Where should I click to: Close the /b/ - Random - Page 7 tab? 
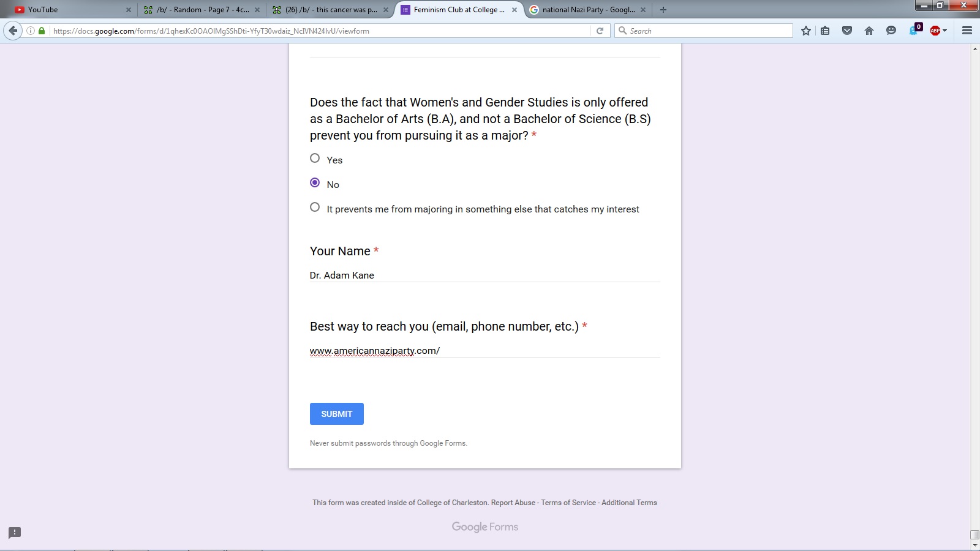(x=257, y=10)
